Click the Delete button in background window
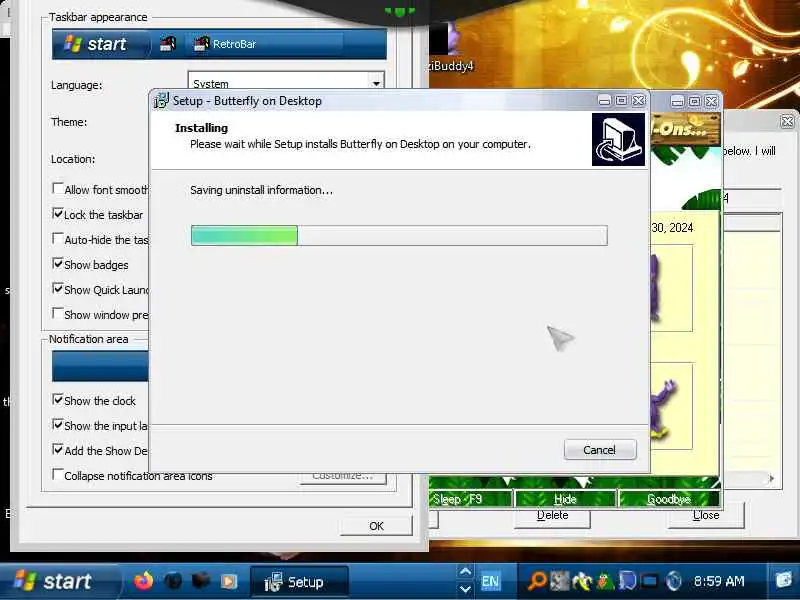Viewport: 800px width, 600px height. pos(553,516)
